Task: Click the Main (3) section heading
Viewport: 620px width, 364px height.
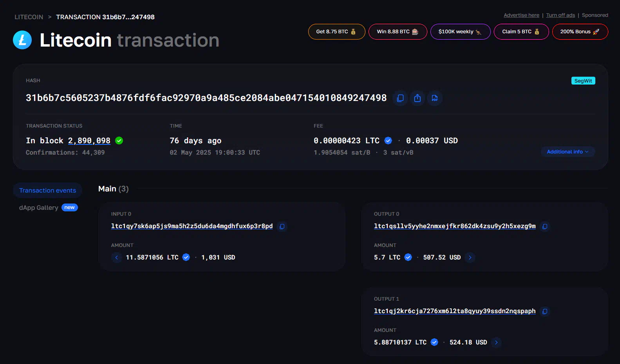Action: [x=113, y=189]
